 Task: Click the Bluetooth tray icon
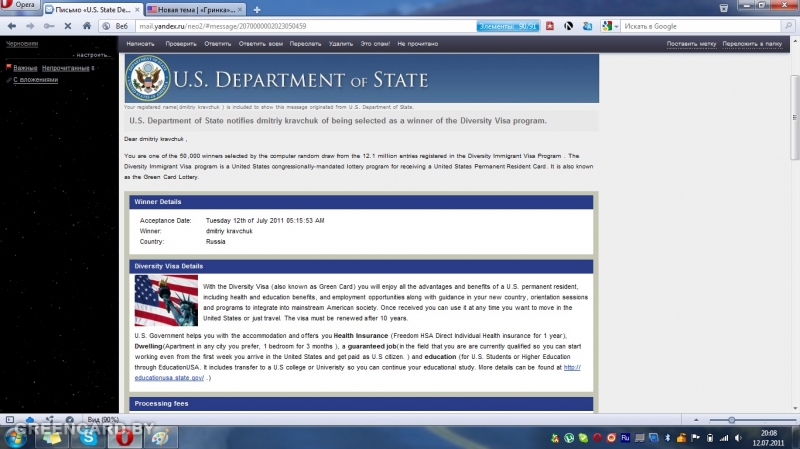tap(667, 438)
